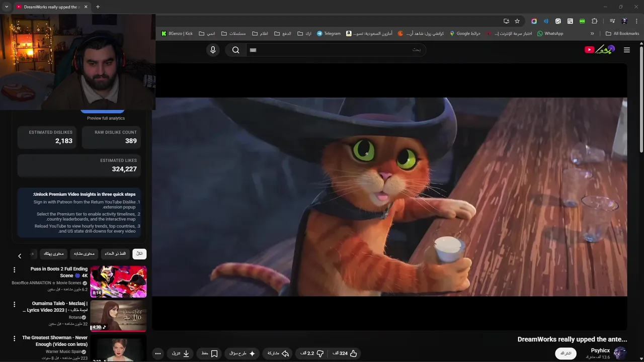The width and height of the screenshot is (644, 362).
Task: Open the انمي bookmarks folder
Action: (x=207, y=33)
